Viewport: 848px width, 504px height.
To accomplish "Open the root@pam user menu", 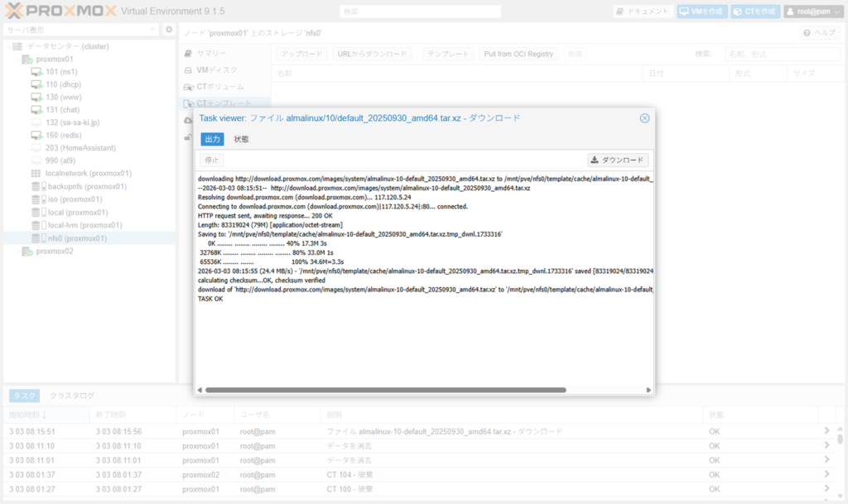I will click(x=813, y=12).
